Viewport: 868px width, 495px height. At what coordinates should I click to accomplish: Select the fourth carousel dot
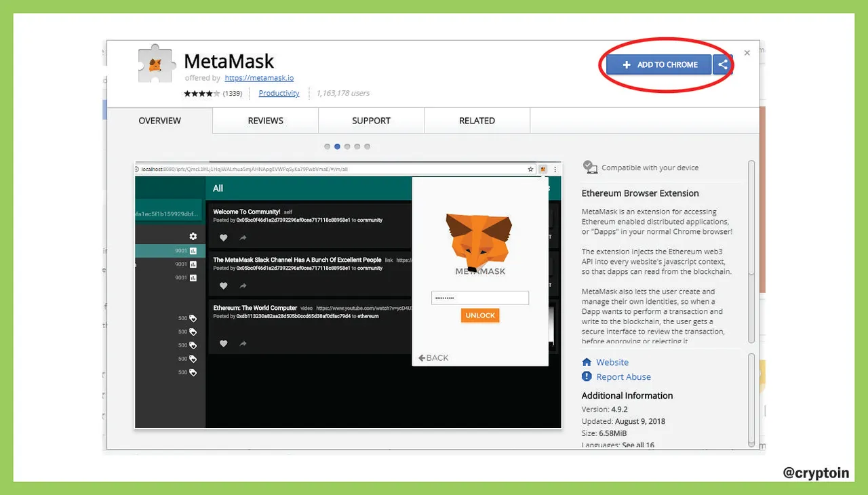coord(357,146)
